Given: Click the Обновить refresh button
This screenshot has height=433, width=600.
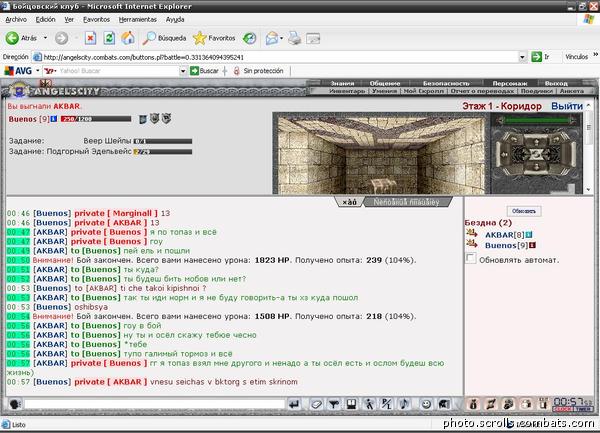Looking at the screenshot, I should (524, 211).
